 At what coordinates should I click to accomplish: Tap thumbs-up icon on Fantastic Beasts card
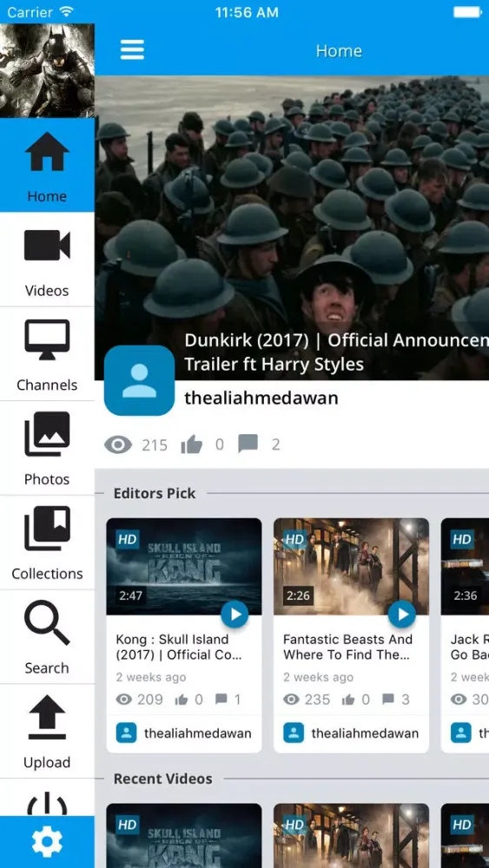348,700
